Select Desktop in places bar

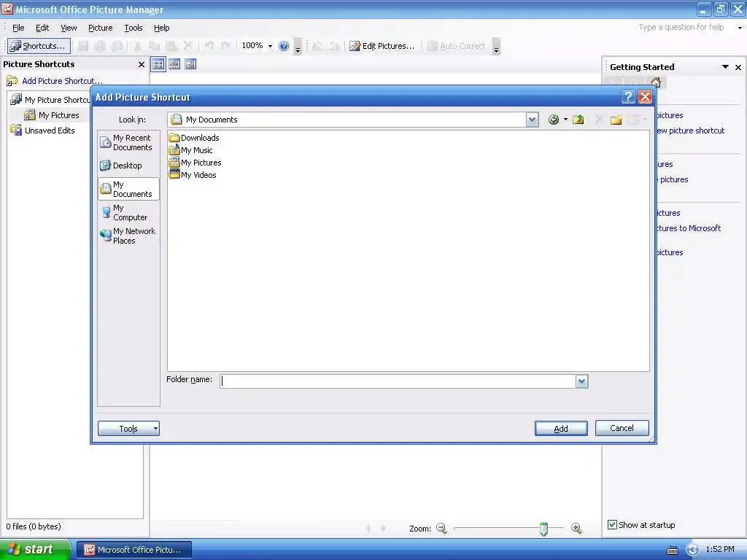coord(128,166)
